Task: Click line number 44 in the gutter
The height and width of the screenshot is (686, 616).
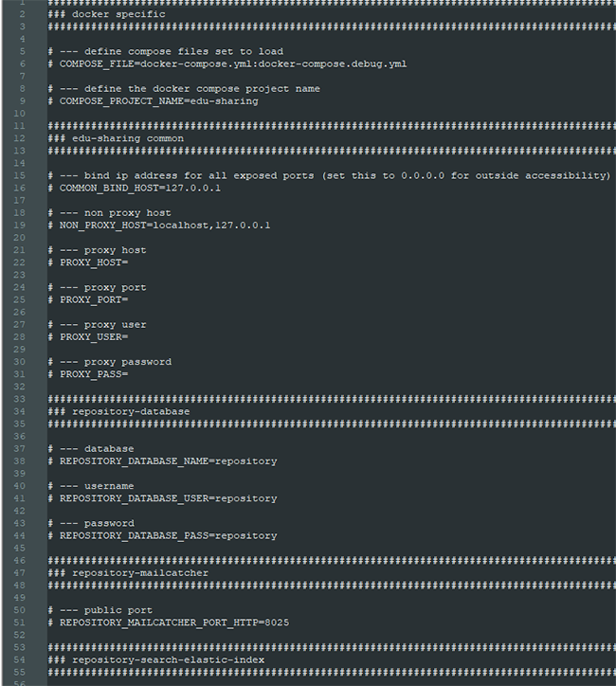Action: (22, 535)
